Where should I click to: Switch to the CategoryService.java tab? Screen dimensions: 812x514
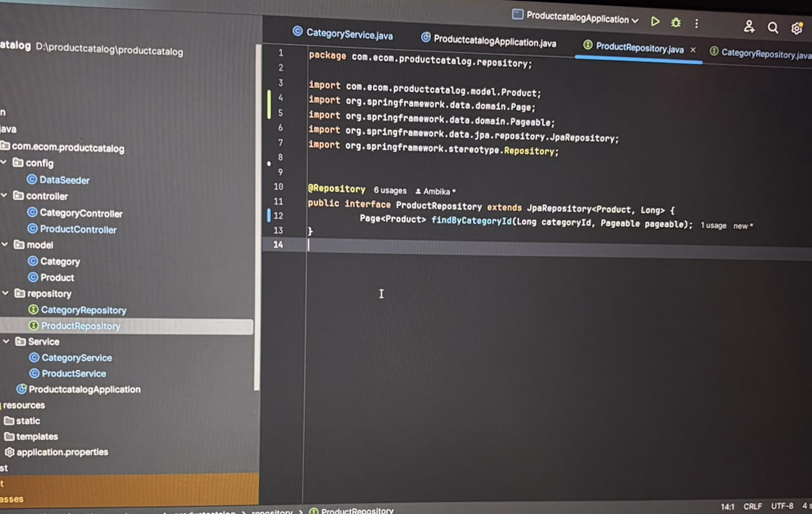(x=343, y=34)
